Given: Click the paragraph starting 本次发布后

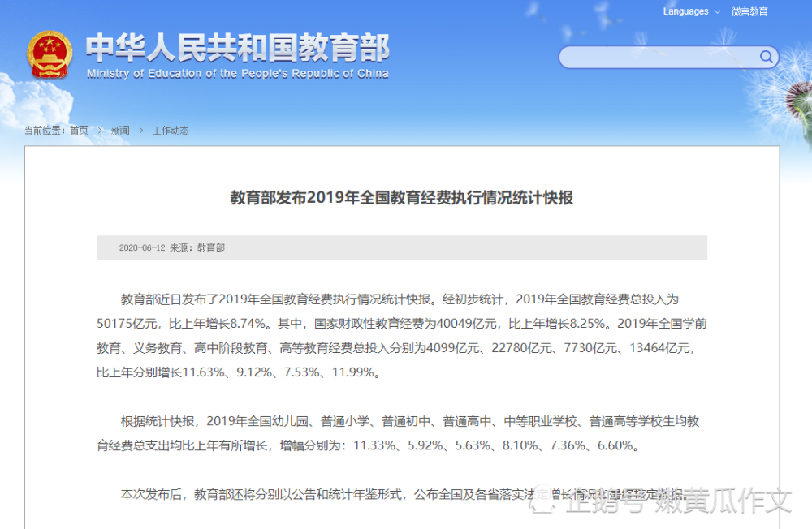Looking at the screenshot, I should [404, 495].
